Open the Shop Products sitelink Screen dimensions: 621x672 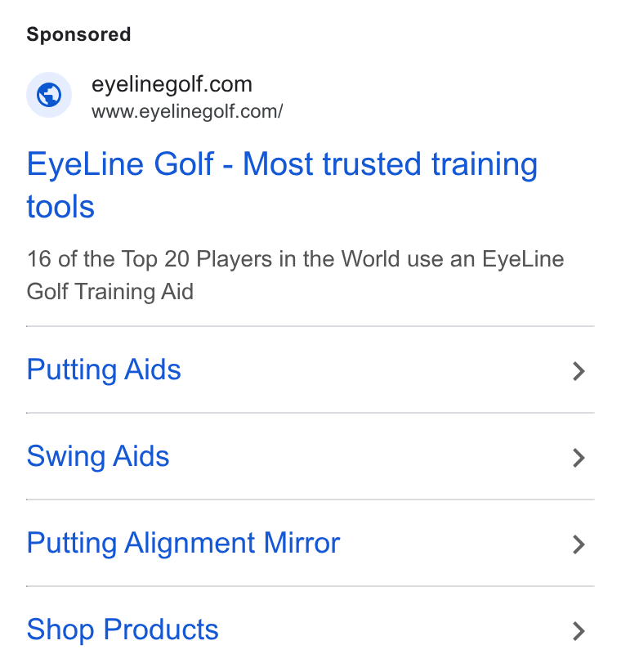[x=310, y=629]
